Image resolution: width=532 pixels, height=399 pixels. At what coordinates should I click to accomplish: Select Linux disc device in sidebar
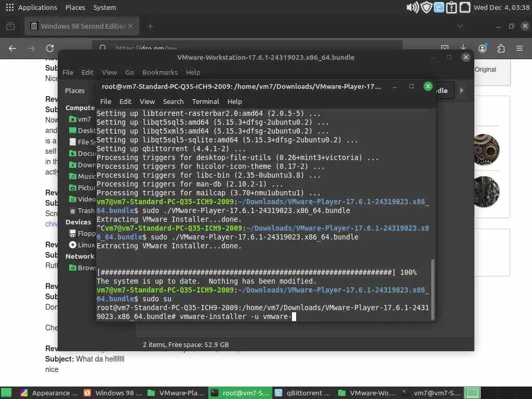click(x=82, y=245)
